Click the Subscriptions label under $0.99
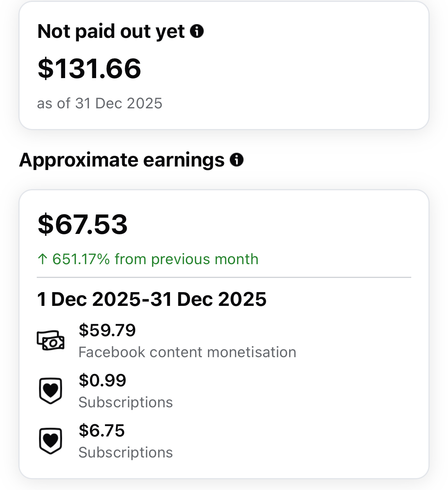Screen dimensions: 448x495 (x=126, y=402)
